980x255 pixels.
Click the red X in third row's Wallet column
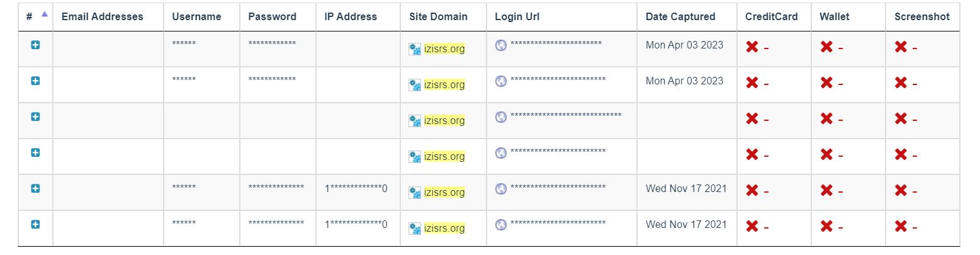click(x=826, y=119)
